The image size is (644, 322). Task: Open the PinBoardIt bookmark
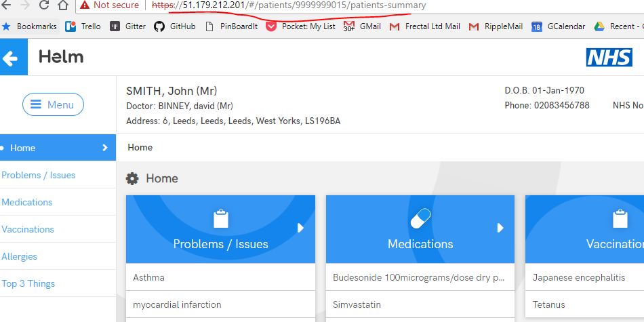(x=231, y=26)
